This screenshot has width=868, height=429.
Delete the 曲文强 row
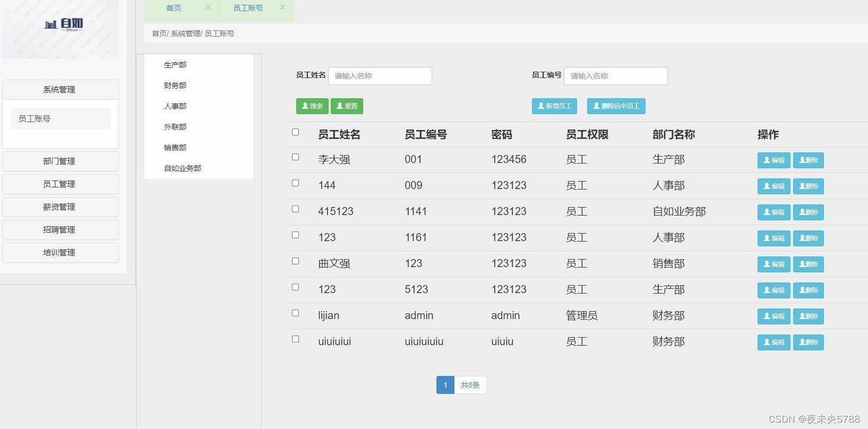[x=809, y=264]
